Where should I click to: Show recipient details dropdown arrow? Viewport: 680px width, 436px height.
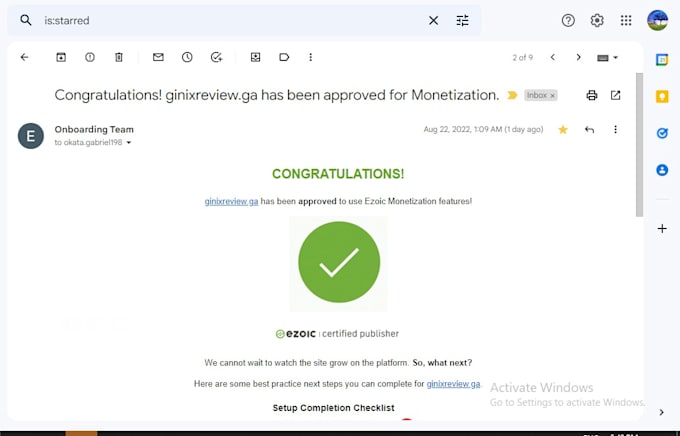point(129,143)
